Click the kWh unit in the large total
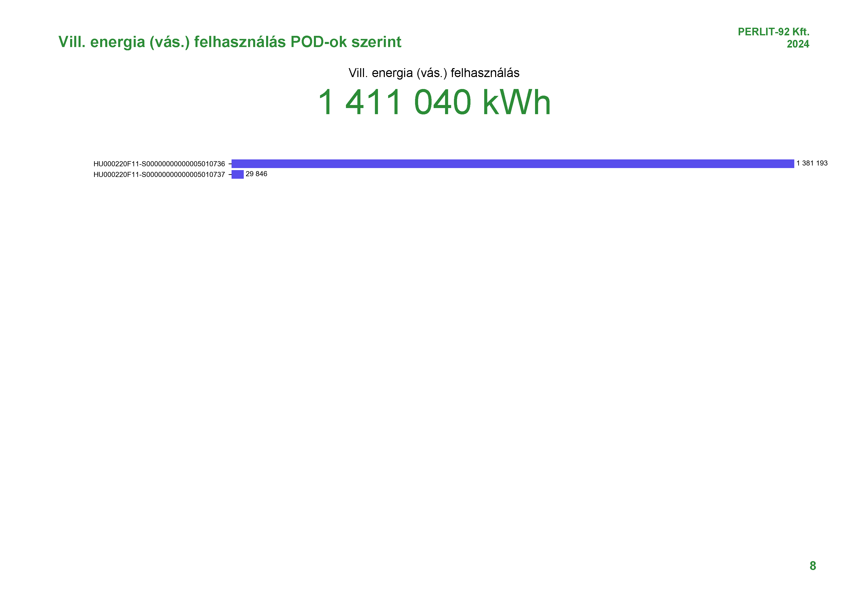Viewport: 868px width, 614px height. 517,102
